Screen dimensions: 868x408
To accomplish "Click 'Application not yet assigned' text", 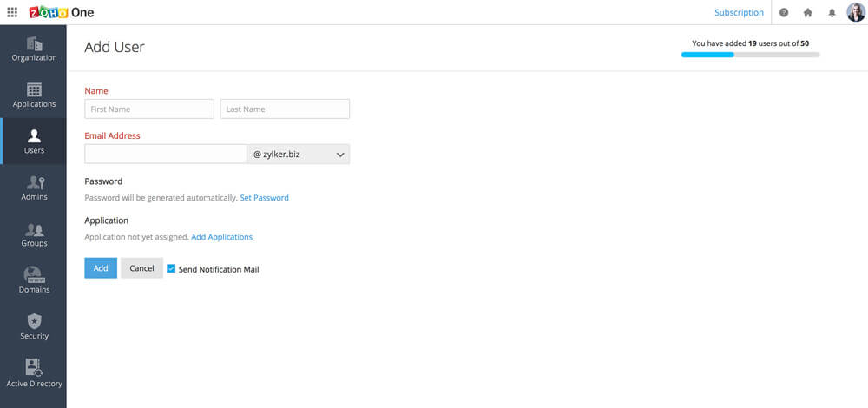I will click(x=137, y=237).
